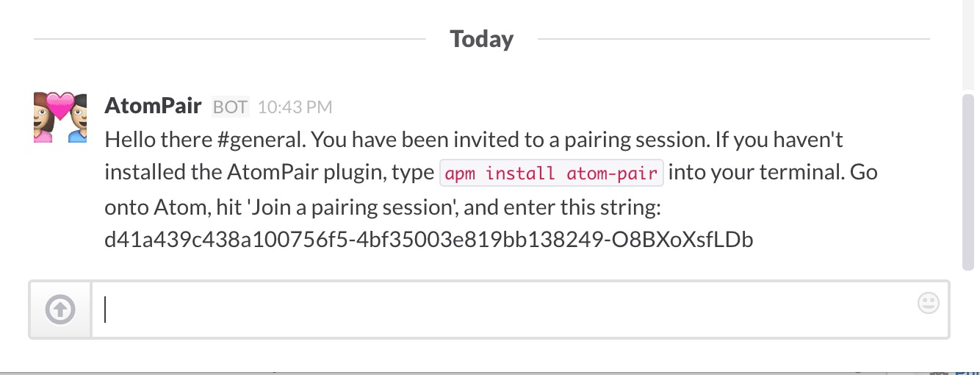
Task: Open the 10:43 PM message timestamp
Action: pos(295,107)
